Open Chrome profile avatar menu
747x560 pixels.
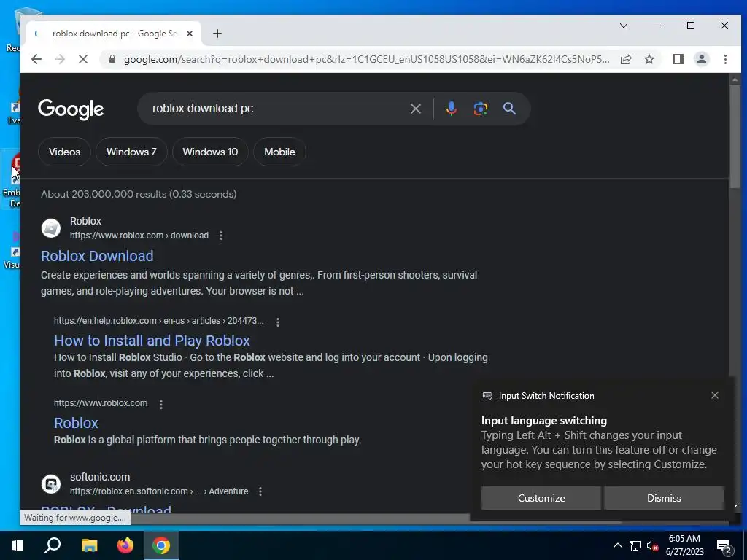click(x=701, y=59)
